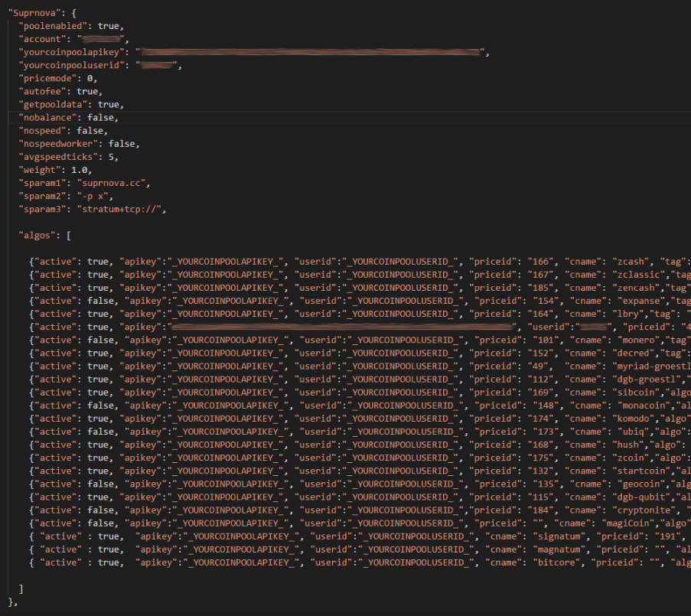This screenshot has width=691, height=616.
Task: Click the "weight" key
Action: (x=40, y=170)
